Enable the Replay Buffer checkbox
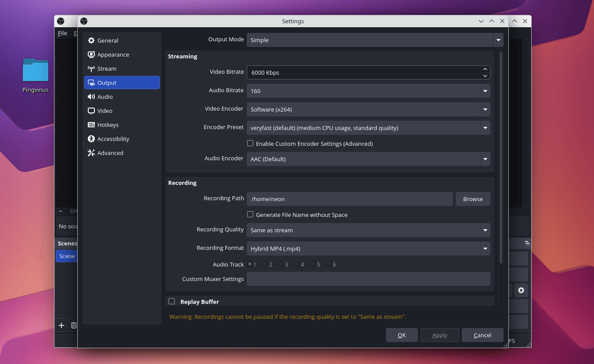The image size is (594, 364). [172, 301]
